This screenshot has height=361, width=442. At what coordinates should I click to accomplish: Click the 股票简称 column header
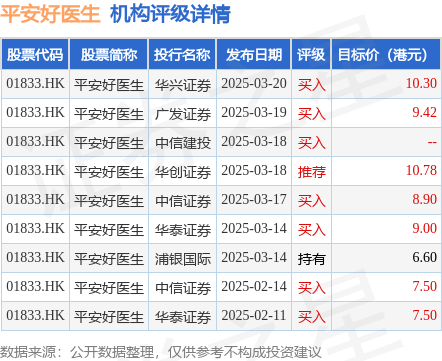109,55
